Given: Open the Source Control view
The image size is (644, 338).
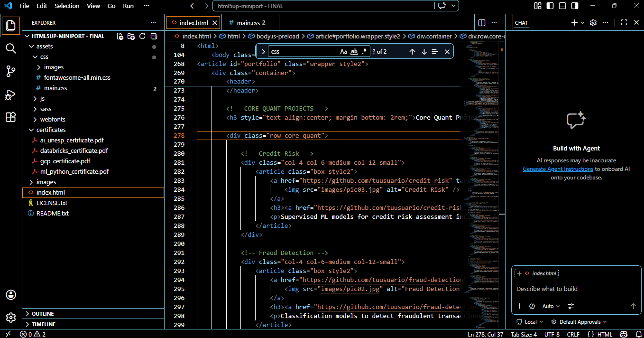Looking at the screenshot, I should click(10, 71).
